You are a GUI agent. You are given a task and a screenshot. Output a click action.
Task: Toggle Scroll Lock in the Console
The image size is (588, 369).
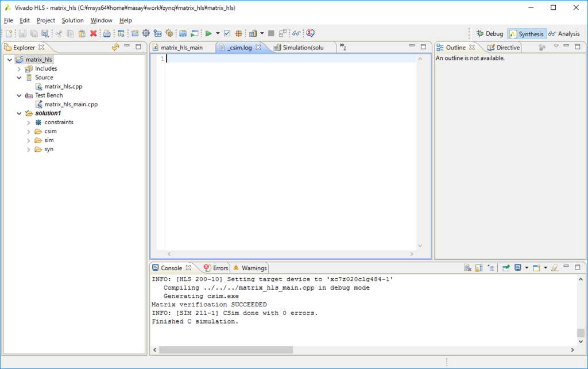[x=478, y=268]
